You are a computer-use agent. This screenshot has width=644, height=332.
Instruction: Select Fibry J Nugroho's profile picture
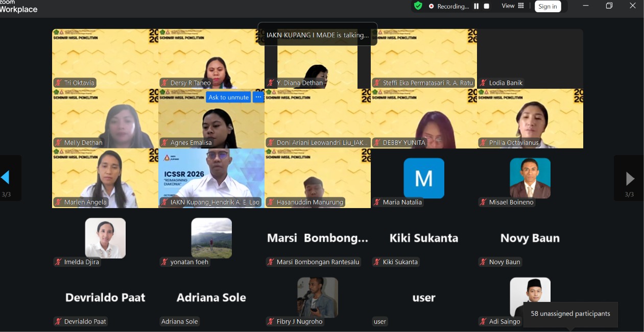[318, 297]
